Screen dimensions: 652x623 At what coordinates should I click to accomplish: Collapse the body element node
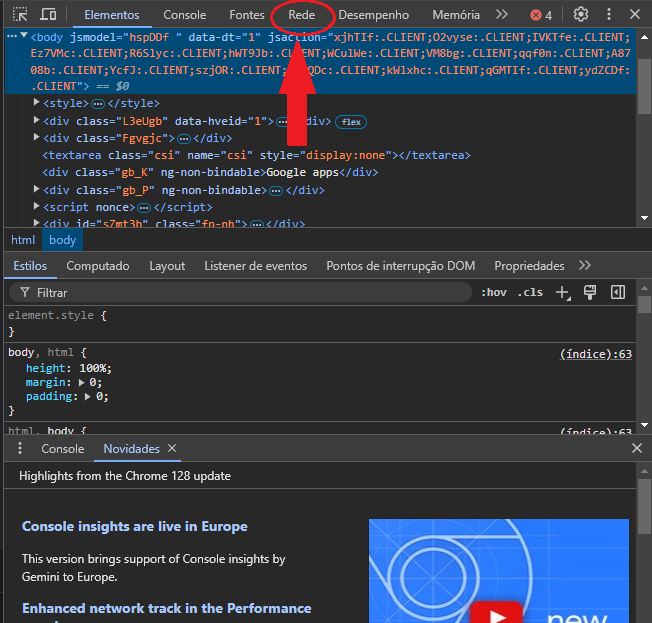24,35
